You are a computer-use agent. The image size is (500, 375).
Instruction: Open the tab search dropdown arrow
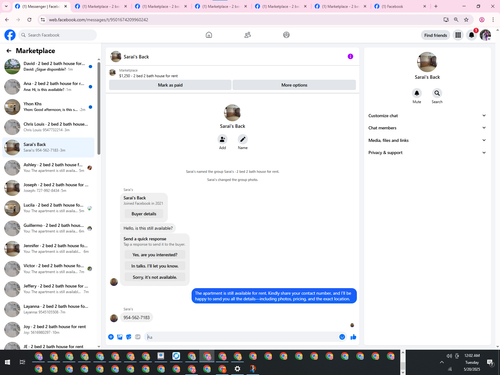[6, 6]
